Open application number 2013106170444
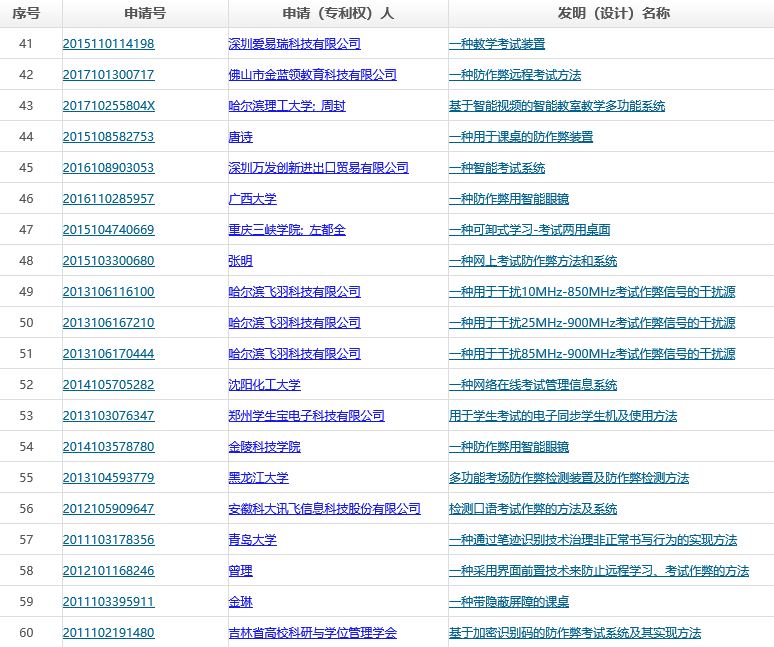This screenshot has width=774, height=647. click(x=109, y=354)
